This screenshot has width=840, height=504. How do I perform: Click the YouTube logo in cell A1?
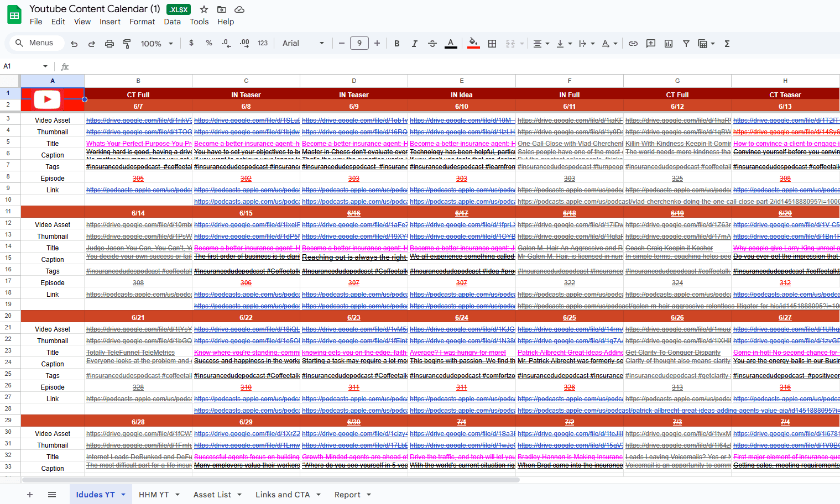point(47,99)
